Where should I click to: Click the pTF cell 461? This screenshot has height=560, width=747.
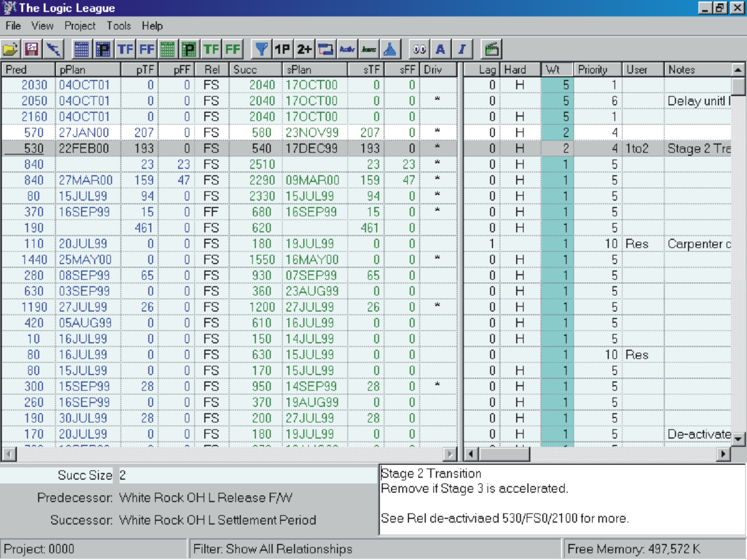(x=140, y=228)
